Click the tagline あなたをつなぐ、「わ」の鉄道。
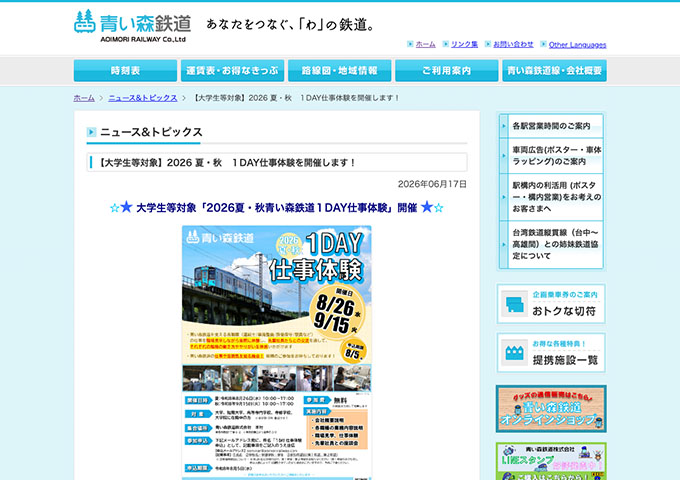 [291, 25]
